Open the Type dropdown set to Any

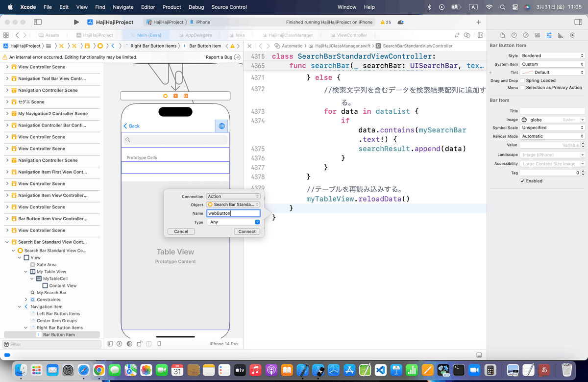tap(233, 222)
